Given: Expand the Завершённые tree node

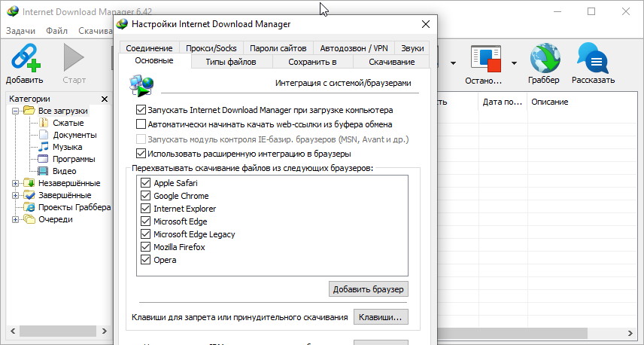Looking at the screenshot, I should tap(15, 195).
